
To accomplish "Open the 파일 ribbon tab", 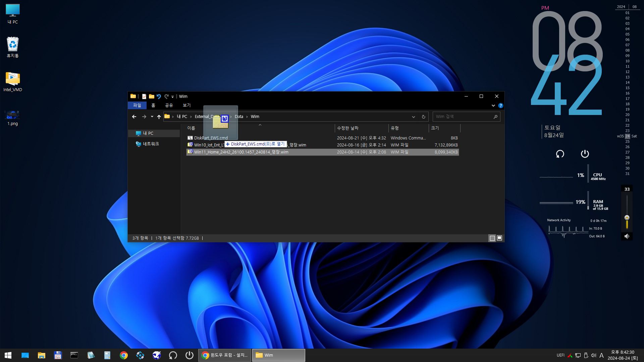I will [x=137, y=105].
